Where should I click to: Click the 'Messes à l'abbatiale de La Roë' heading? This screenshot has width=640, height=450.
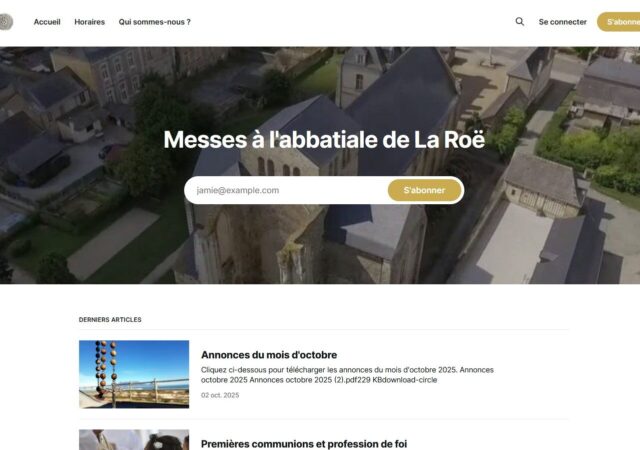coord(324,140)
